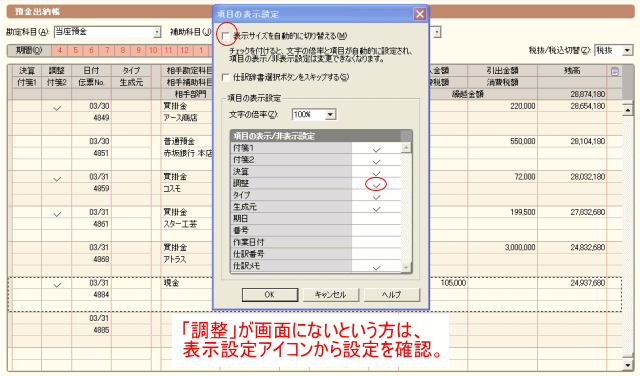Screen dimensions: 640x376
Task: Click 項目の表示/非表示設定 list header
Action: 316,136
